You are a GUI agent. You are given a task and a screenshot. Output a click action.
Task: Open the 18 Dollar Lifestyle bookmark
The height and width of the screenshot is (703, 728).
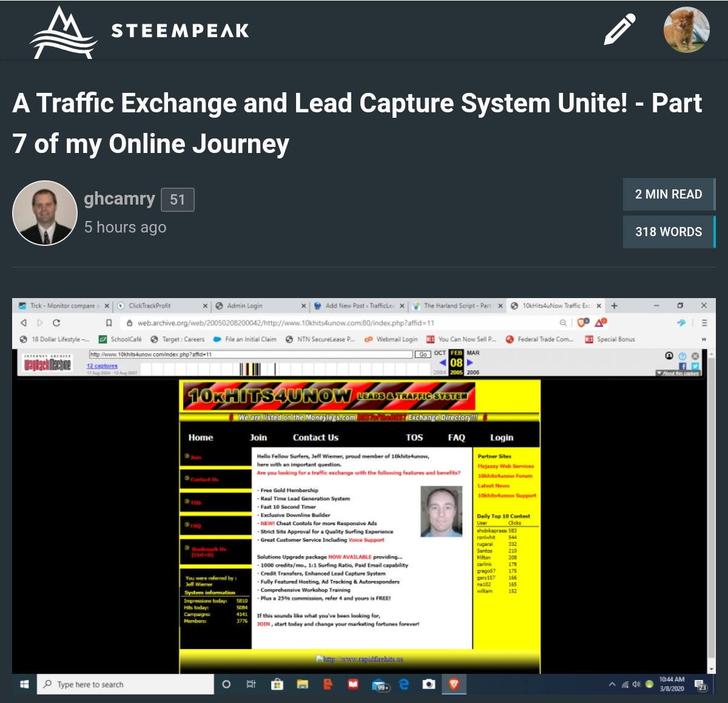[x=54, y=339]
